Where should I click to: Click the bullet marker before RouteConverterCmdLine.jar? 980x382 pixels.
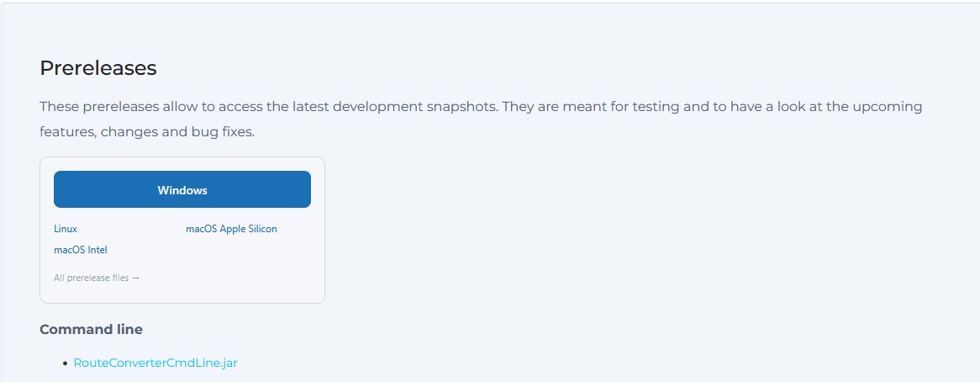pos(65,363)
